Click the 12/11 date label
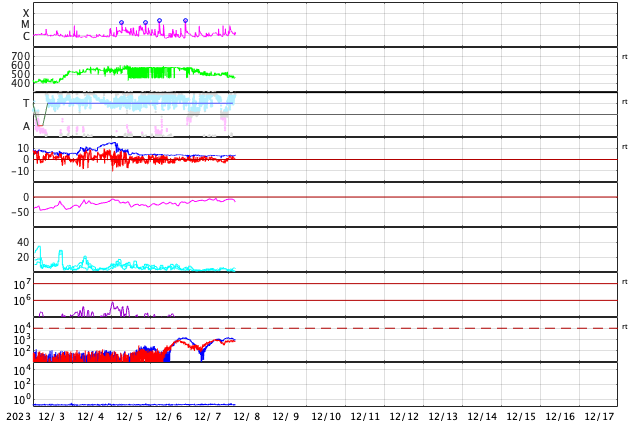The height and width of the screenshot is (424, 634). [x=365, y=417]
